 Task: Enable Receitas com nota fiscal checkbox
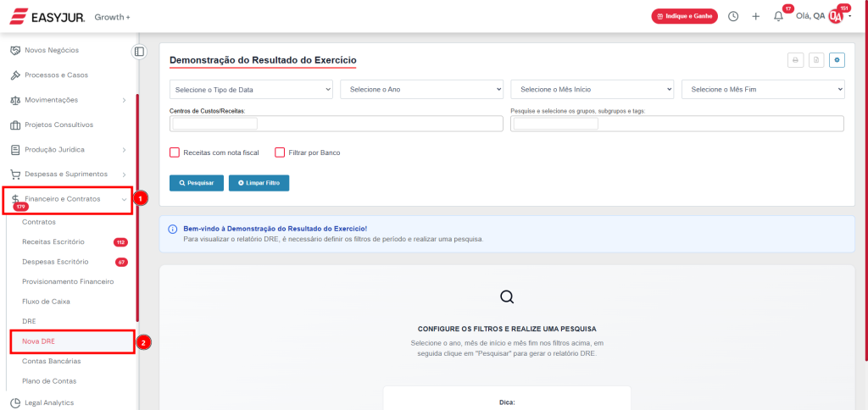(x=175, y=152)
